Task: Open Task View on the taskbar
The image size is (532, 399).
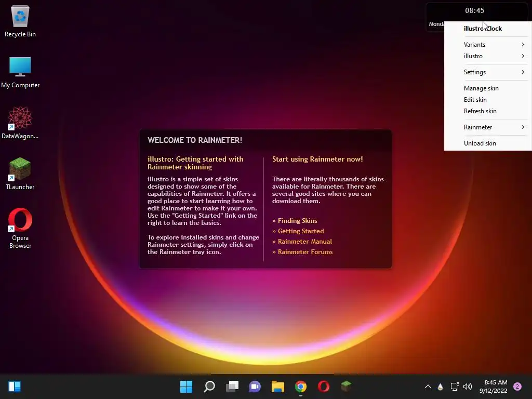Action: coord(232,387)
